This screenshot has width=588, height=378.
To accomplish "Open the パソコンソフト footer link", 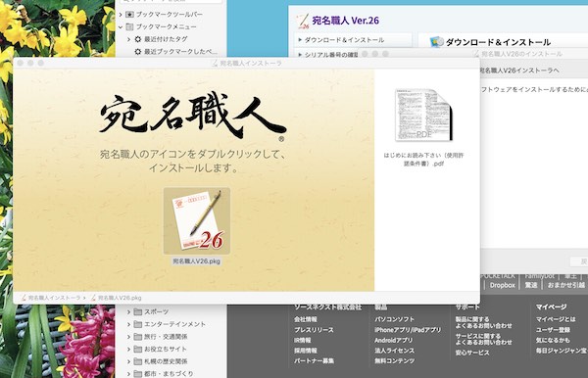I will [395, 319].
